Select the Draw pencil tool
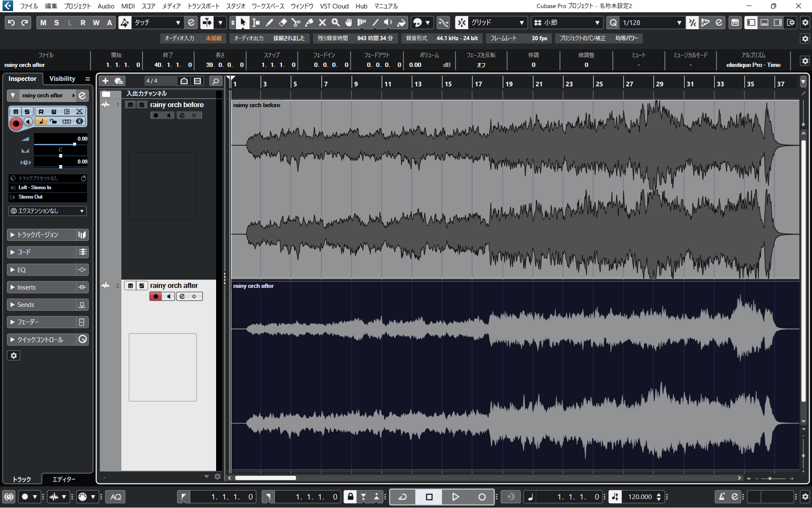The width and height of the screenshot is (812, 508). tap(269, 22)
